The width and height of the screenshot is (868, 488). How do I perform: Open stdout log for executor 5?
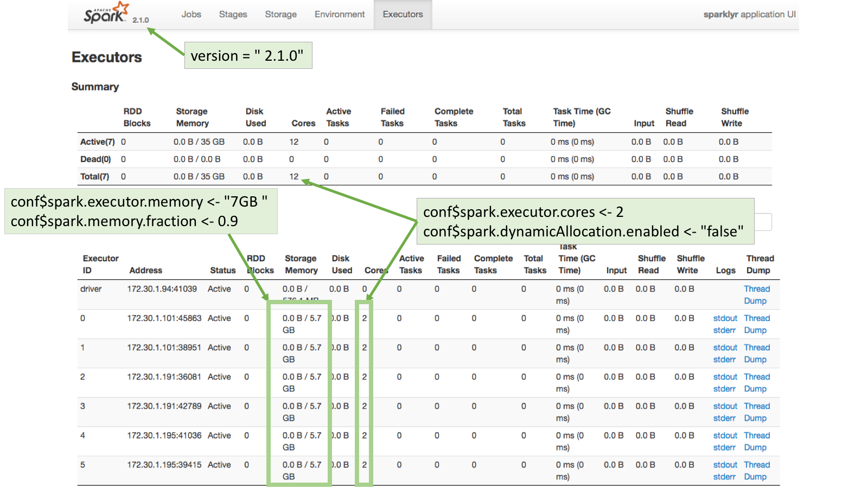tap(725, 465)
